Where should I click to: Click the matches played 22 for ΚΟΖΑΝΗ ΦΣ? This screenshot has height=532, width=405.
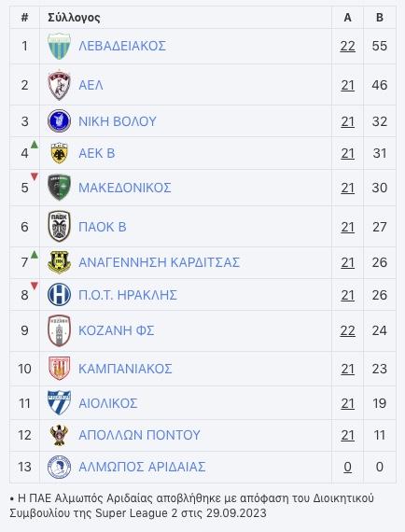pos(347,330)
